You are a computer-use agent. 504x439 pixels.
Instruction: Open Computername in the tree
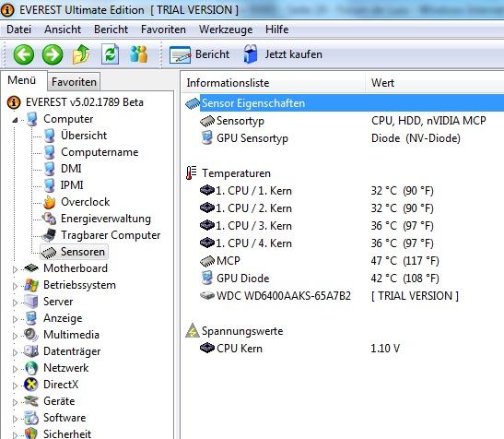(x=100, y=152)
